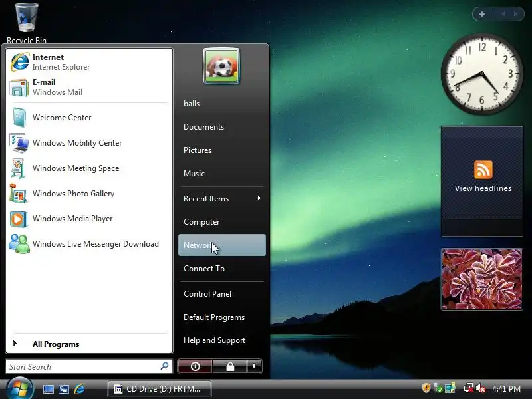Click Show Desktop quick launch icon
The height and width of the screenshot is (399, 532).
click(48, 389)
